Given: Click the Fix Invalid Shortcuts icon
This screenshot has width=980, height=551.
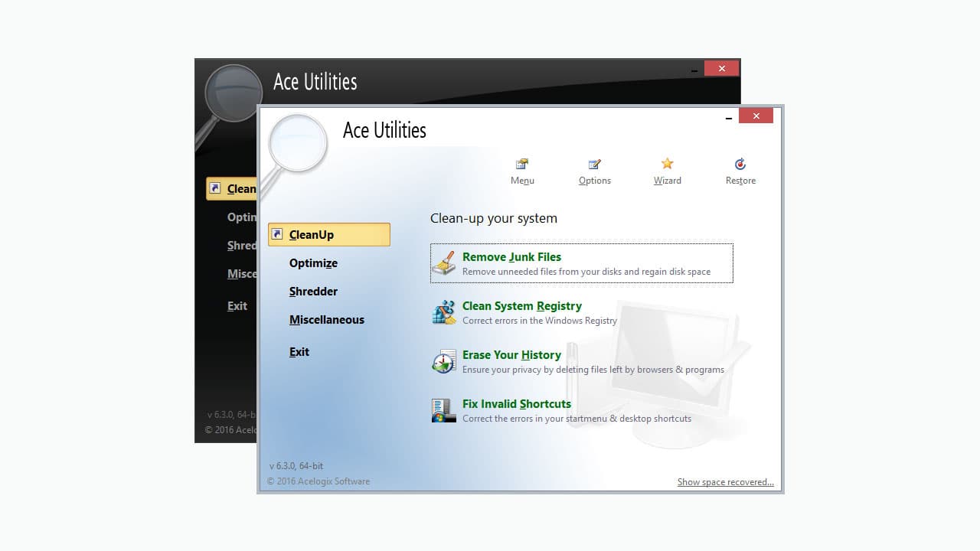Looking at the screenshot, I should click(443, 409).
